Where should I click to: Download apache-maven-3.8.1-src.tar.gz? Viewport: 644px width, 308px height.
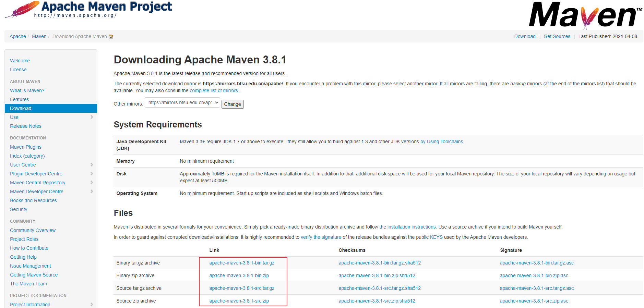pyautogui.click(x=242, y=288)
